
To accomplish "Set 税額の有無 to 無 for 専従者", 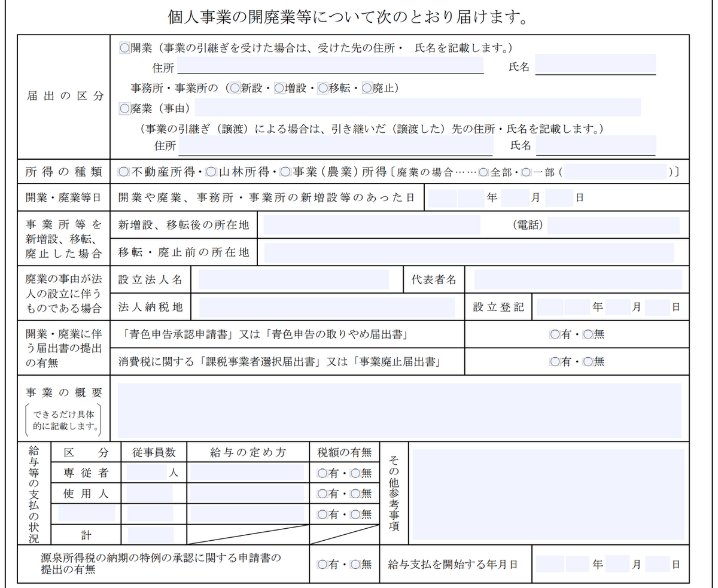I will coord(355,474).
